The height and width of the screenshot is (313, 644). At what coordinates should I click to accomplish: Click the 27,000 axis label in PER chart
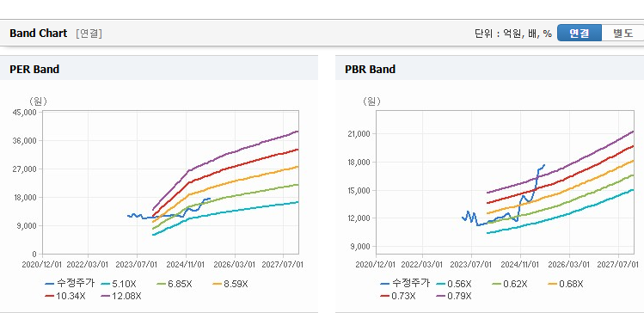(26, 169)
